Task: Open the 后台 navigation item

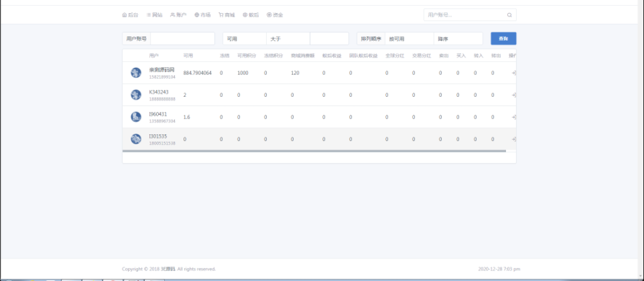Action: tap(130, 15)
